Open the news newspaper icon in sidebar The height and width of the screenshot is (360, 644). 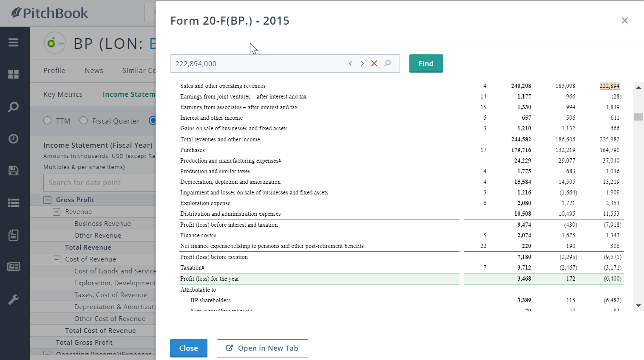(x=14, y=267)
